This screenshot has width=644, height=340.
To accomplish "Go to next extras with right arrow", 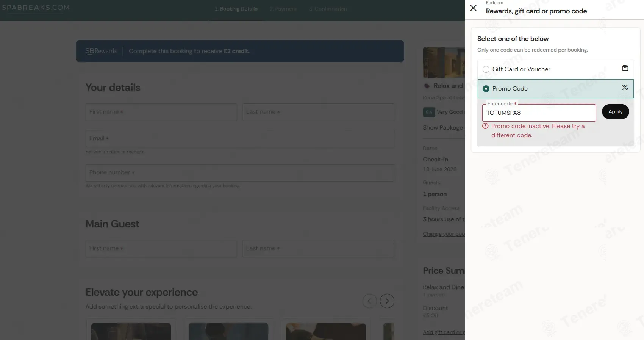I will pyautogui.click(x=387, y=301).
